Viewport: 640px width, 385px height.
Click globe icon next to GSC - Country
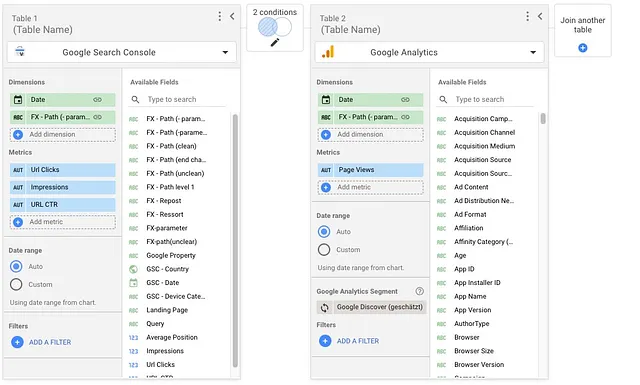[x=133, y=269]
